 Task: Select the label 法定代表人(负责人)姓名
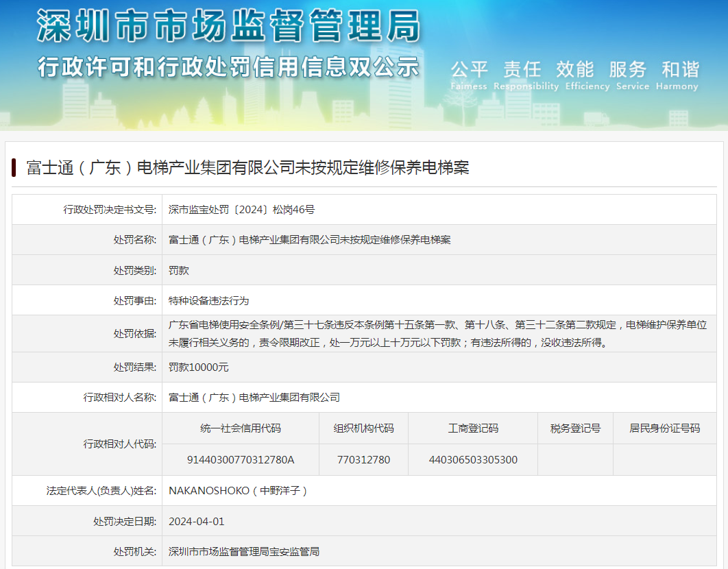101,490
